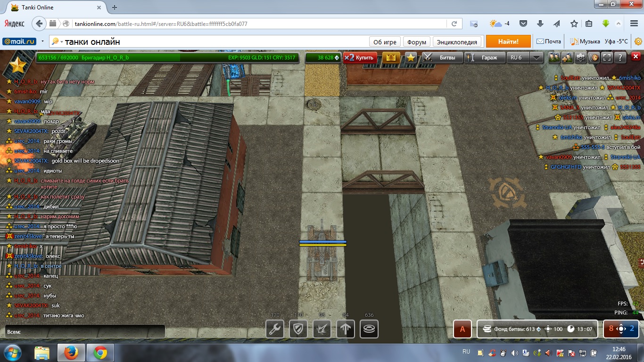This screenshot has width=644, height=362.
Task: Open the Гараж garage
Action: (484, 58)
